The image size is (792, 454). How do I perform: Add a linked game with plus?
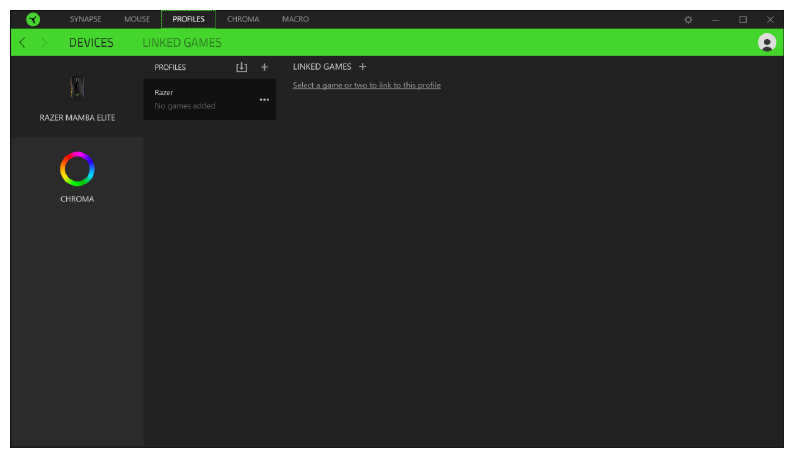click(362, 67)
